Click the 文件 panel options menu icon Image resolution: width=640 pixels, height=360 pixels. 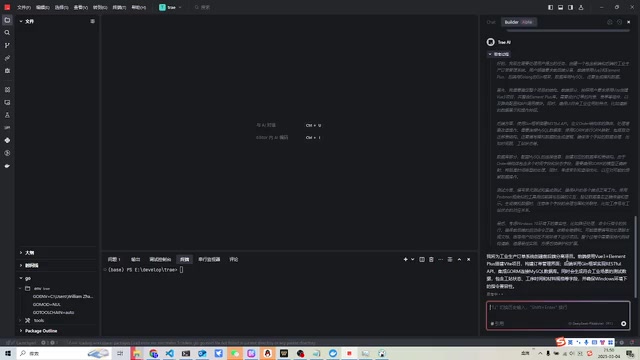(x=93, y=21)
